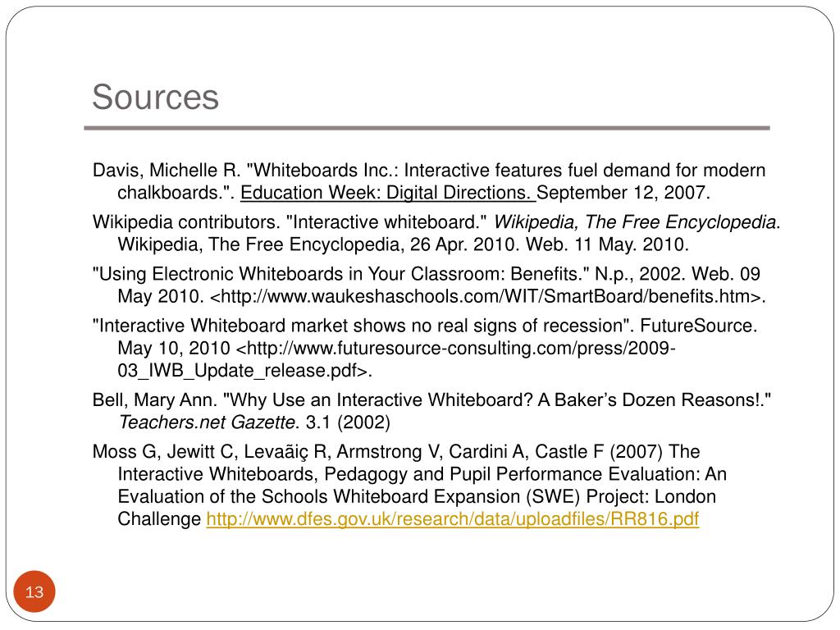Click the futuresource-consulting.com press URL

[x=455, y=348]
